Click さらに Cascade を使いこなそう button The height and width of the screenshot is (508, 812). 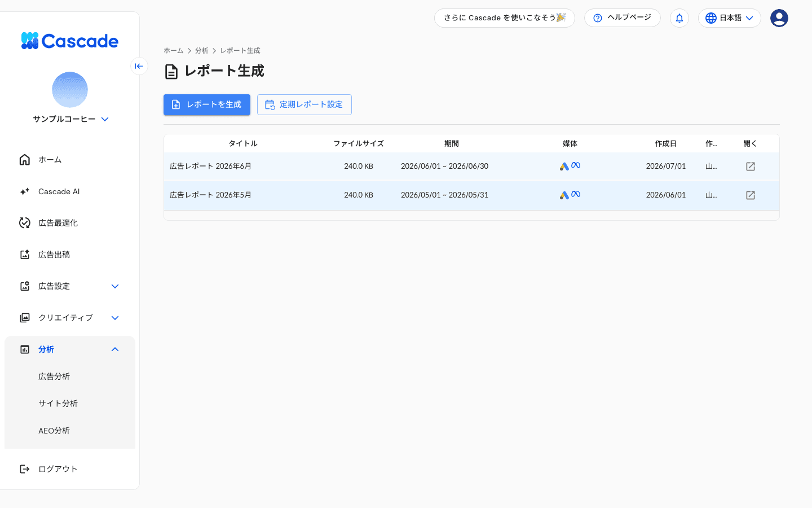point(505,18)
